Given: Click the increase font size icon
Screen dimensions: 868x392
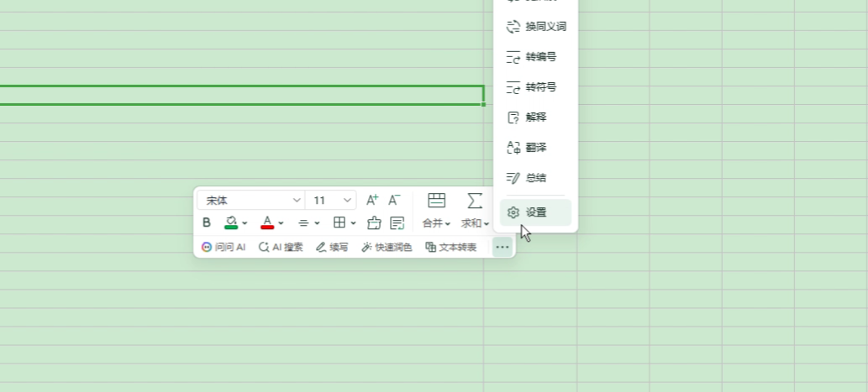Looking at the screenshot, I should [372, 201].
